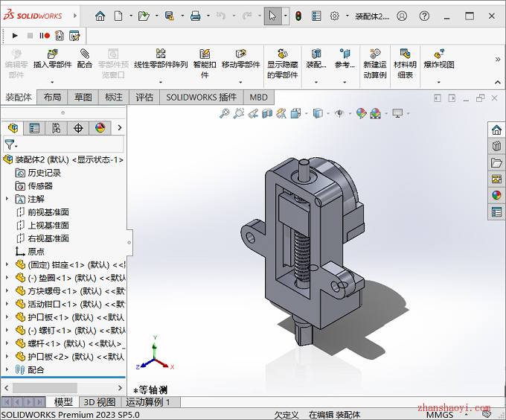Collapse the ribbon with the up caret
The height and width of the screenshot is (420, 506).
[498, 83]
